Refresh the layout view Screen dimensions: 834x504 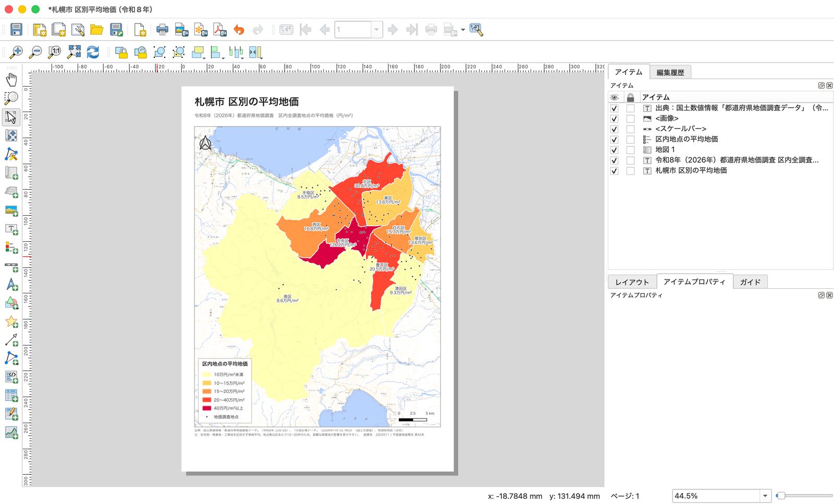click(93, 52)
